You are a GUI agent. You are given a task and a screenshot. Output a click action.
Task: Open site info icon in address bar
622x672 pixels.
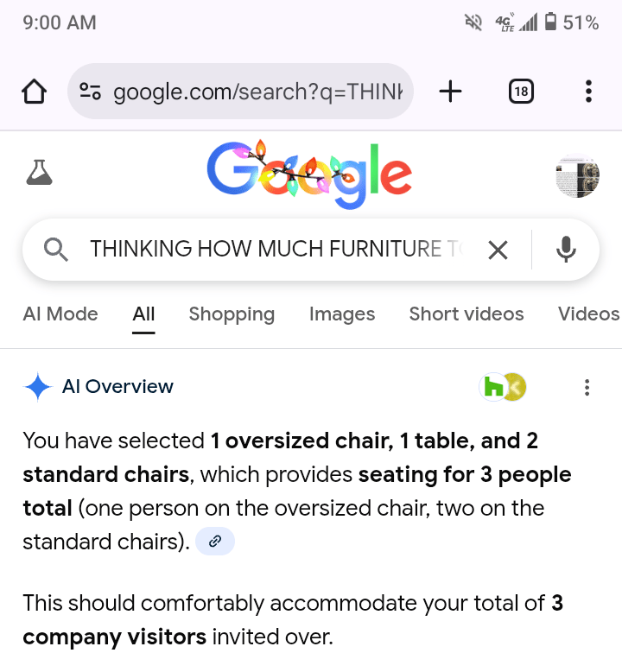coord(91,91)
